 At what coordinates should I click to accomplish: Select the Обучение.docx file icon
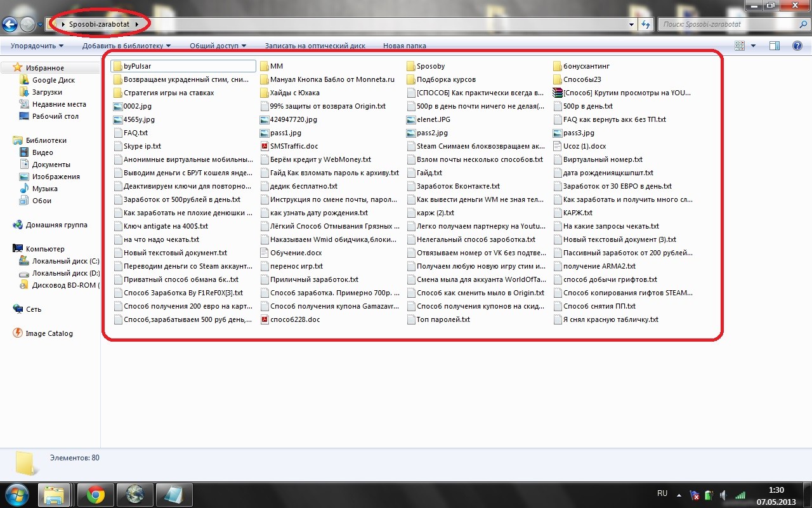coord(265,253)
